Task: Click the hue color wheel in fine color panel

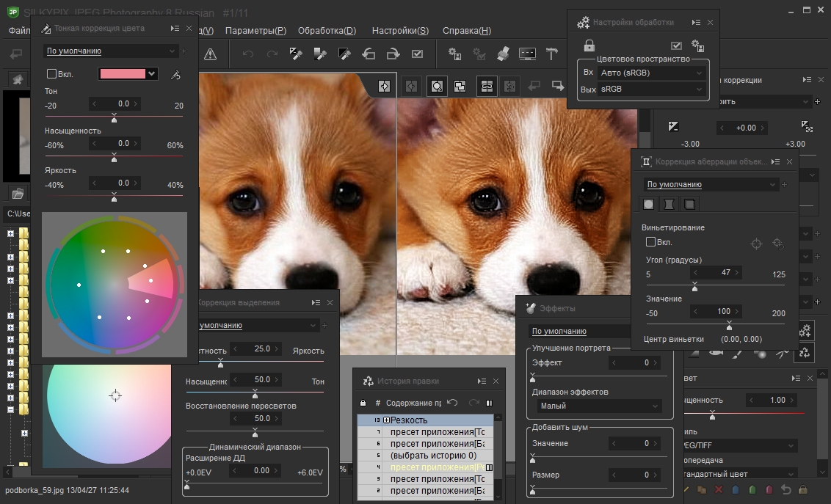Action: [x=115, y=285]
